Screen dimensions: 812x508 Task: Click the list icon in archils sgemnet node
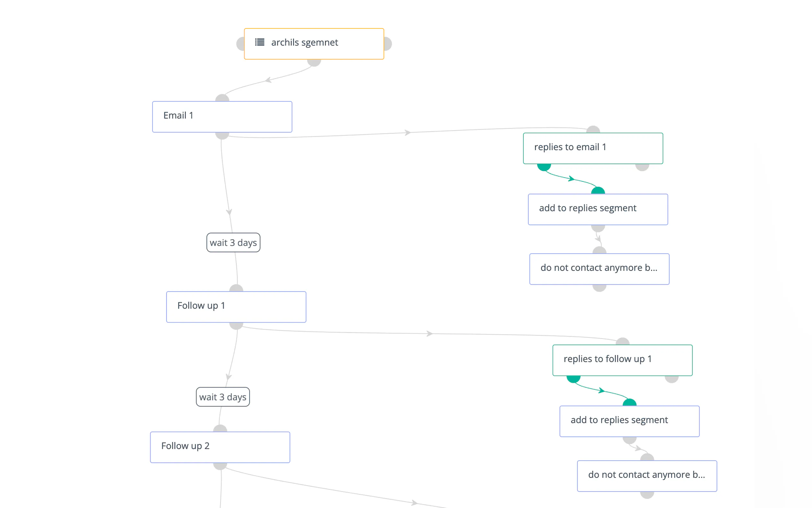(x=260, y=42)
